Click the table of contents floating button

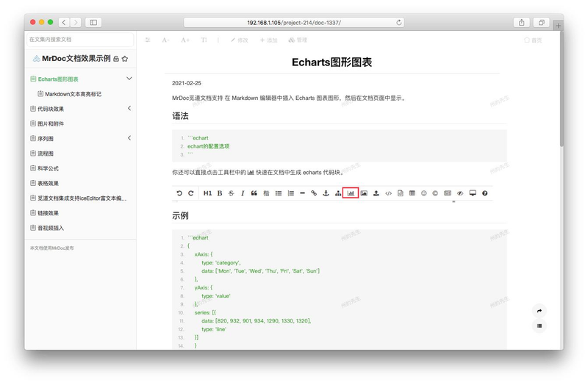tap(539, 325)
